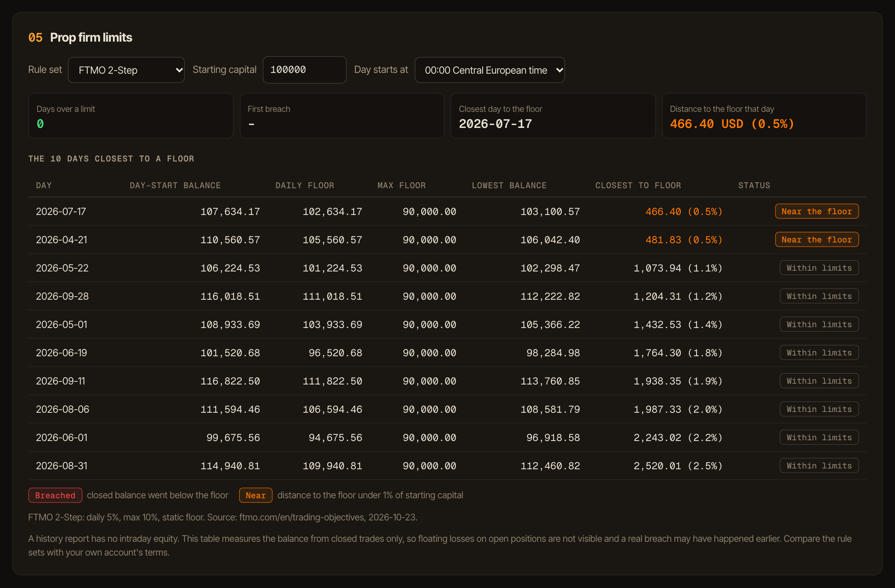The image size is (895, 588).
Task: Click the Starting capital input field
Action: point(304,70)
